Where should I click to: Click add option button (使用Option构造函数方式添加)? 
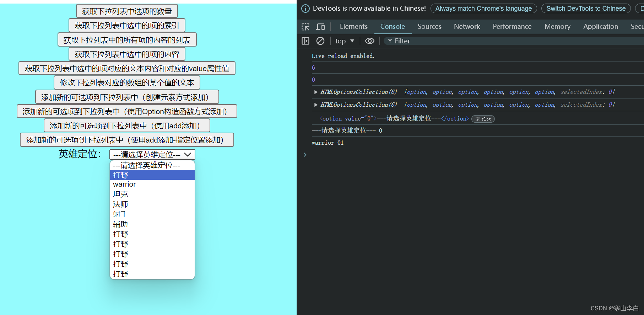[x=127, y=111]
